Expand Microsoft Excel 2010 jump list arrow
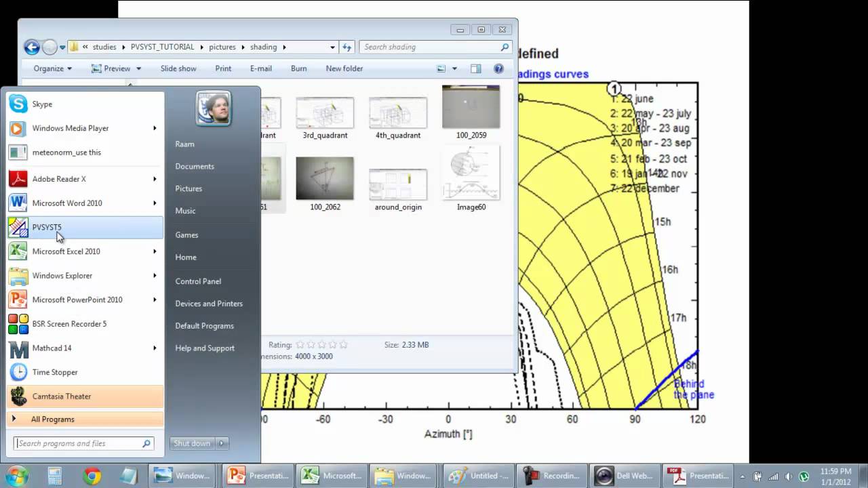The height and width of the screenshot is (488, 868). (x=155, y=251)
